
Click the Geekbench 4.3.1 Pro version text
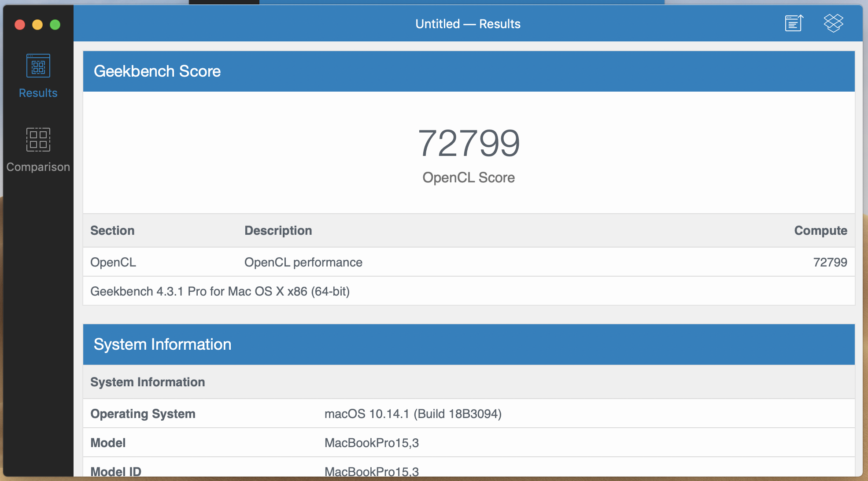point(220,292)
